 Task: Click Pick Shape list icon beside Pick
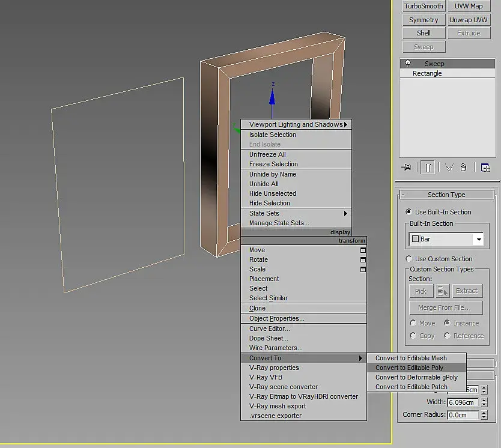click(443, 291)
